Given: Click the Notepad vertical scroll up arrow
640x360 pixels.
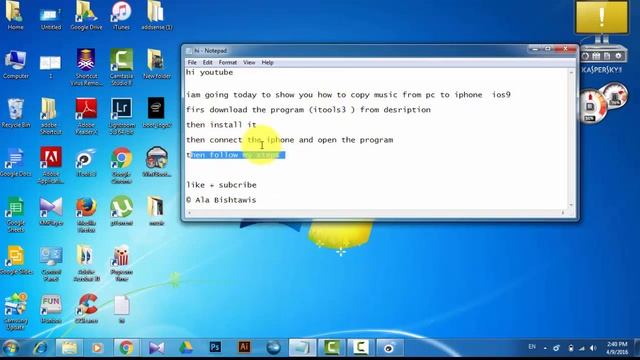Looking at the screenshot, I should click(571, 72).
